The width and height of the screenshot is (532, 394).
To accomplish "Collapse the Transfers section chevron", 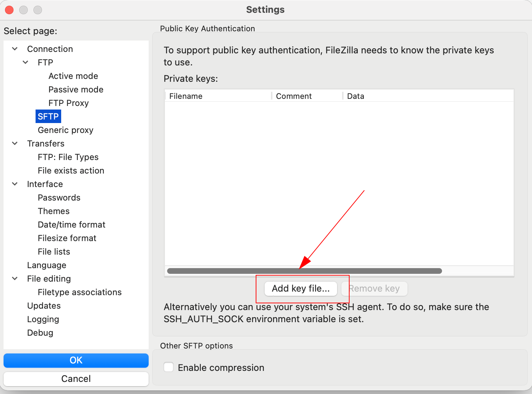I will click(x=15, y=143).
